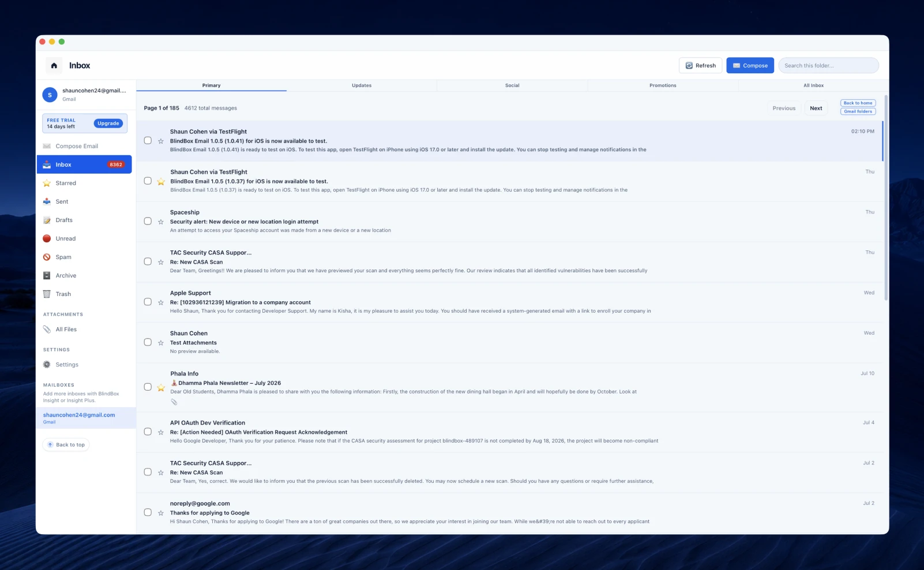Open the Settings gear icon

pos(47,365)
